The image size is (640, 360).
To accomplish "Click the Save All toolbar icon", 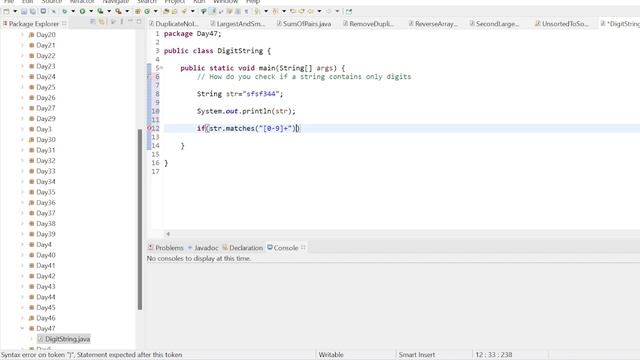I will click(33, 11).
